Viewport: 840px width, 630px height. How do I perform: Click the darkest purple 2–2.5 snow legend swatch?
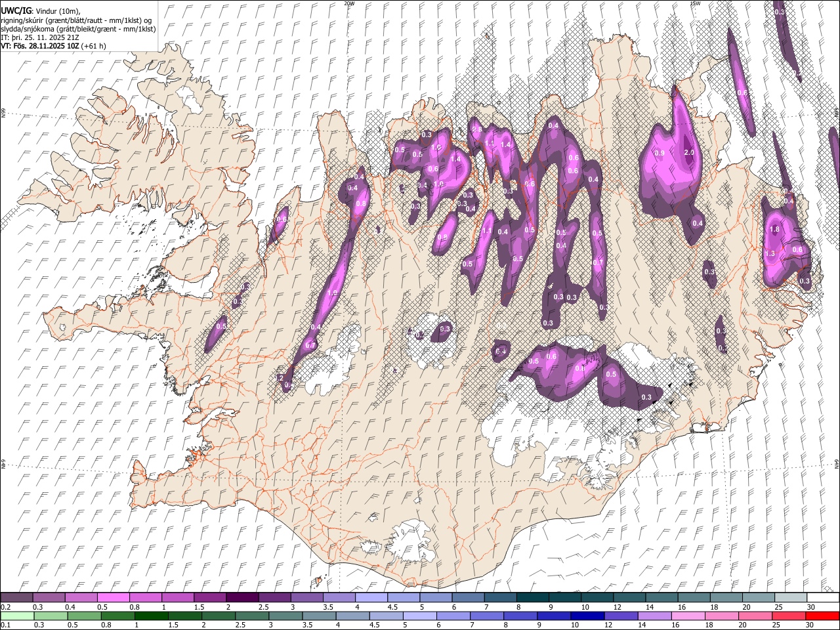point(242,598)
